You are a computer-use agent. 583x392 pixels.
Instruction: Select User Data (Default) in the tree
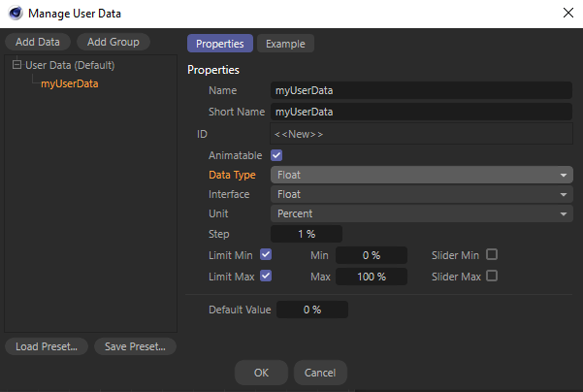70,65
